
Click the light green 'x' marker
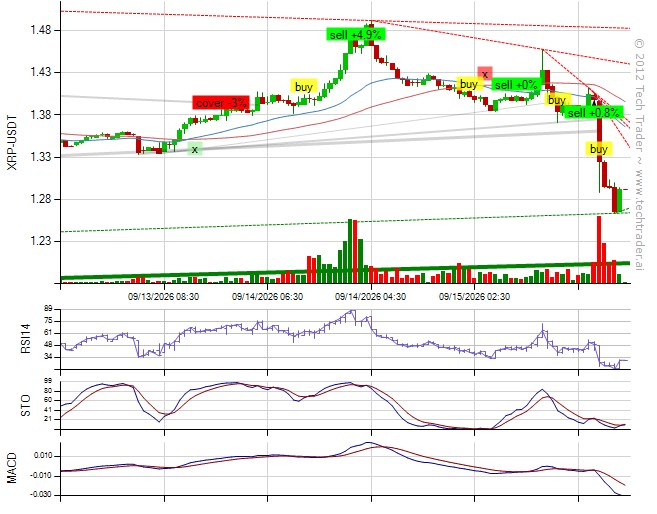(x=194, y=149)
